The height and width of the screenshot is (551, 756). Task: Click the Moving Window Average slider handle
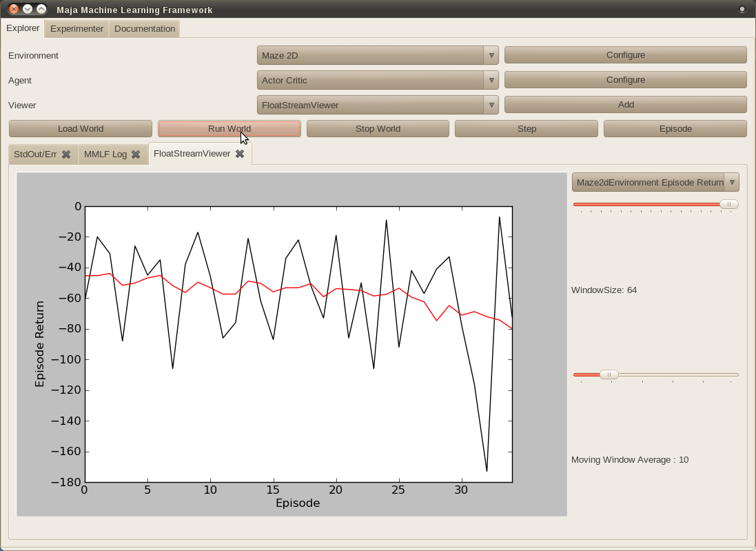[x=609, y=374]
